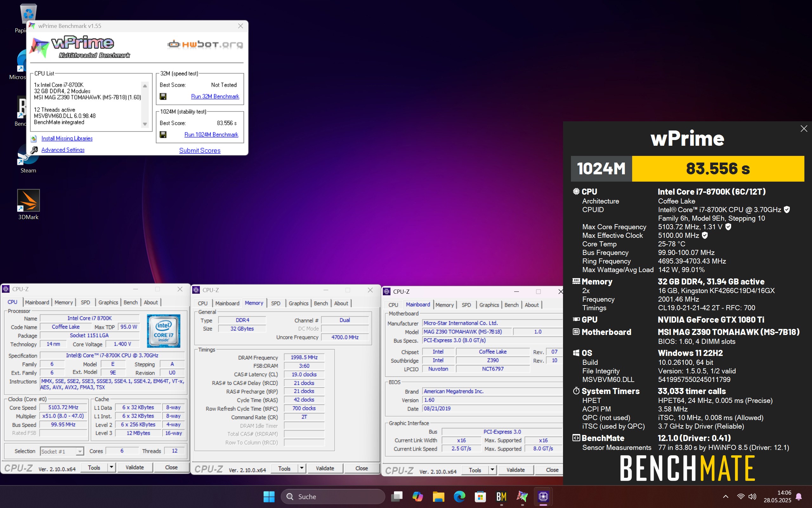Open Advanced Settings link
The height and width of the screenshot is (508, 812).
pyautogui.click(x=63, y=150)
